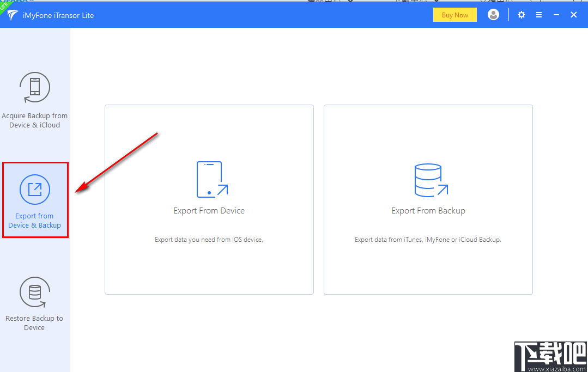This screenshot has width=588, height=372.
Task: Select the Acquire Backup from Device & iCloud icon
Action: pyautogui.click(x=34, y=87)
